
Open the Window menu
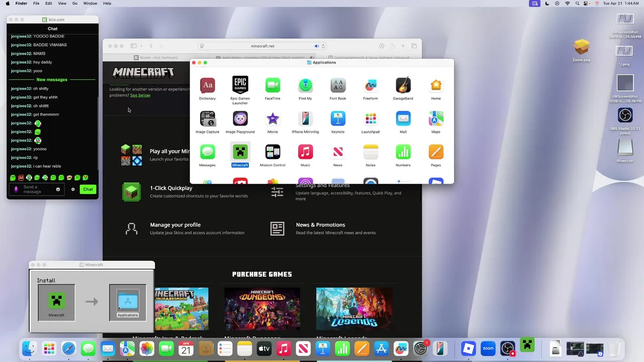point(90,4)
